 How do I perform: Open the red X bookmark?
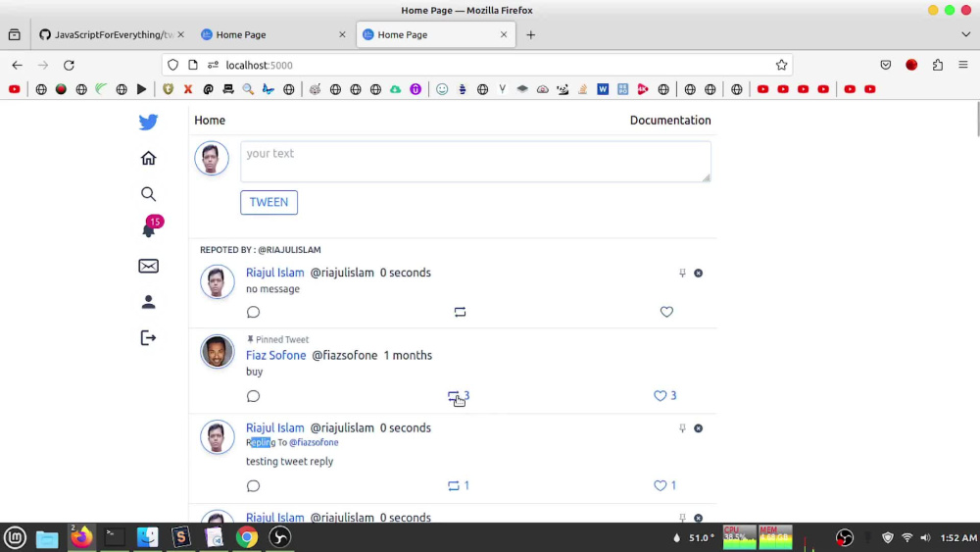click(187, 89)
